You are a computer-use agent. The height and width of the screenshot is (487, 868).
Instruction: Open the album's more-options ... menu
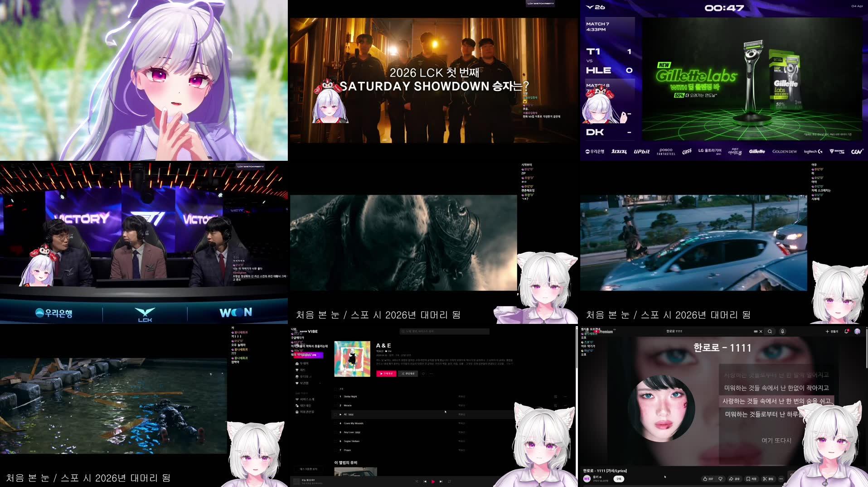pyautogui.click(x=431, y=374)
